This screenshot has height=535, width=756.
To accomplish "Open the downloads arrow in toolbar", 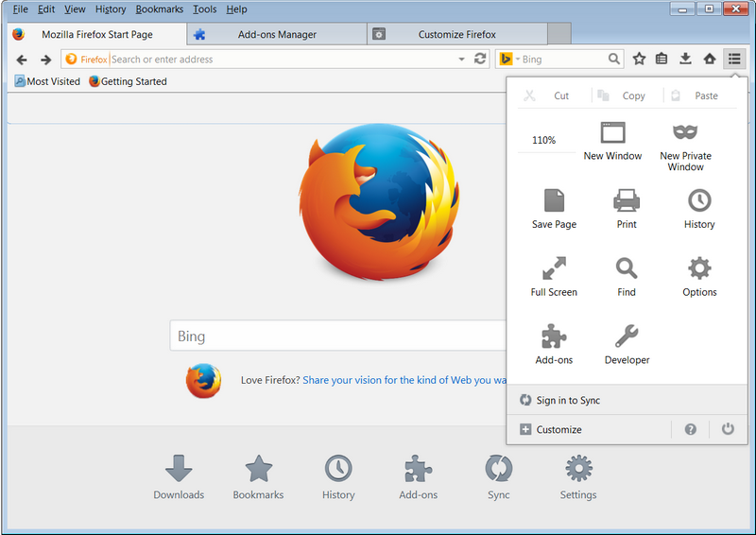I will 685,59.
